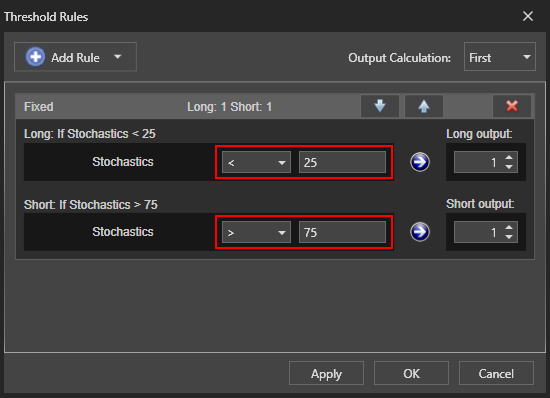Viewport: 550px width, 398px height.
Task: Click the 'Short output:' label
Action: 480,204
